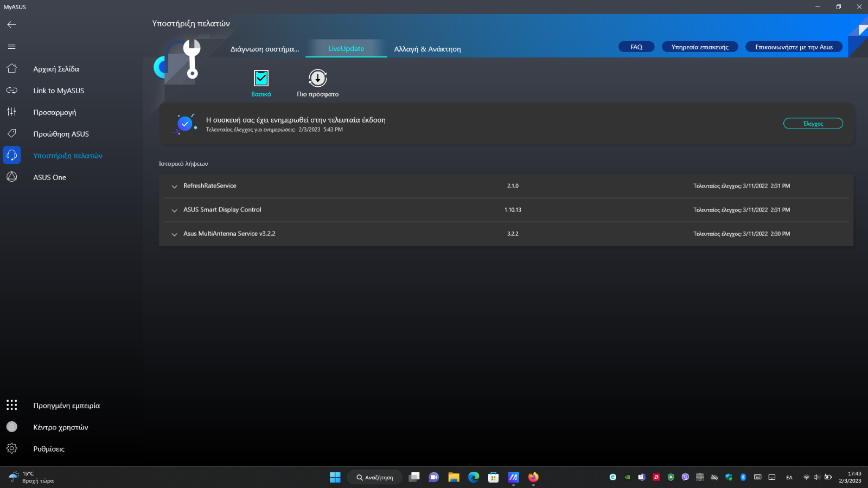Click the 'Η συσκευή σας έχει ενημερωθεί' message
The image size is (868, 488).
coord(296,120)
